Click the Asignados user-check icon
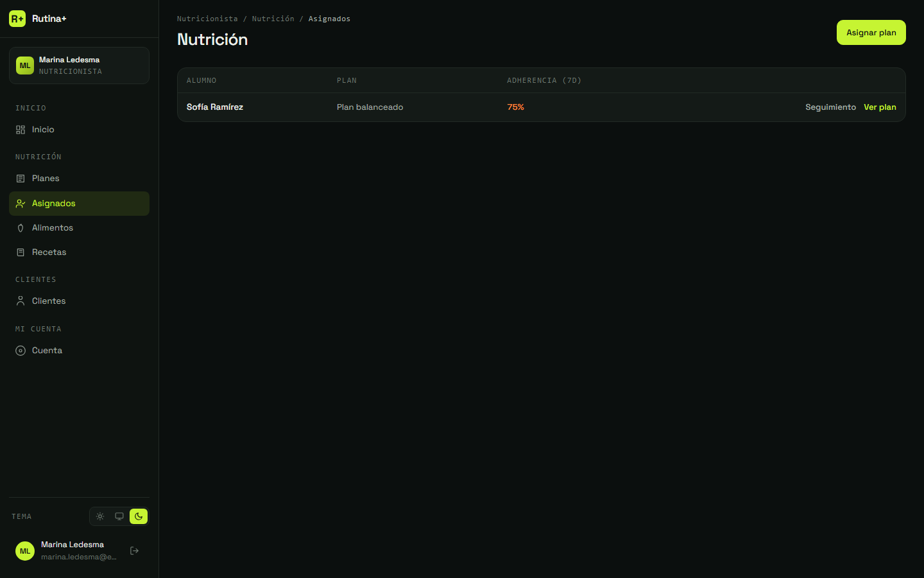This screenshot has height=578, width=924. [x=21, y=204]
